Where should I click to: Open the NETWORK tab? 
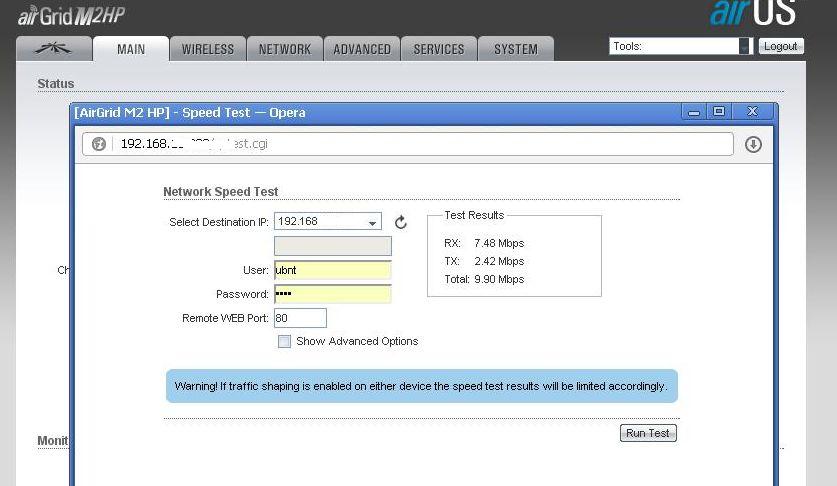tap(285, 49)
